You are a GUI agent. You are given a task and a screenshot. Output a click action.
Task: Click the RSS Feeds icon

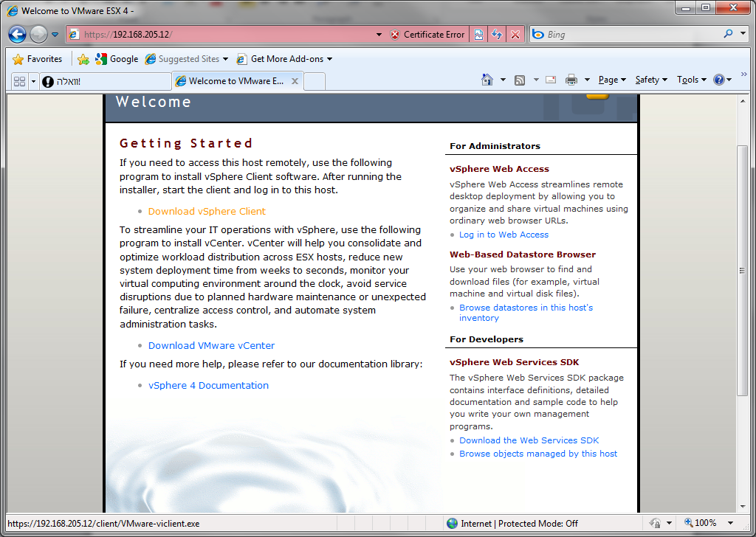520,80
